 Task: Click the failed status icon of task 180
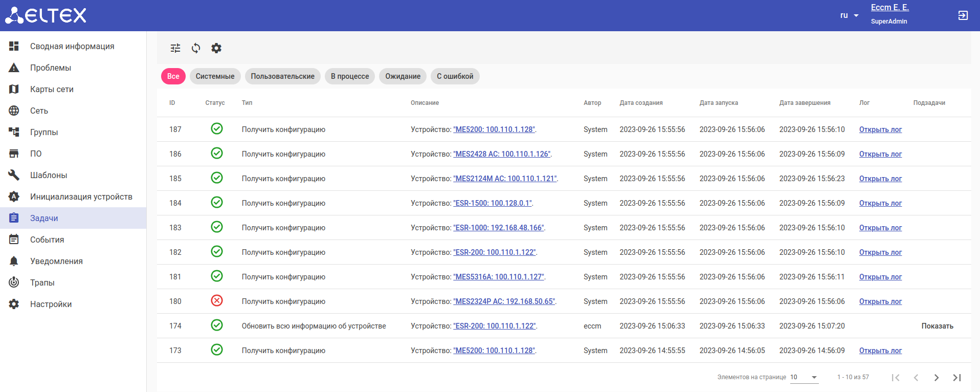217,301
